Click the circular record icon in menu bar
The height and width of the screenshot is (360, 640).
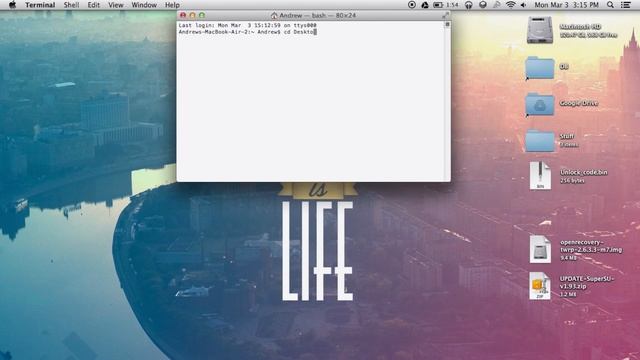click(x=412, y=5)
